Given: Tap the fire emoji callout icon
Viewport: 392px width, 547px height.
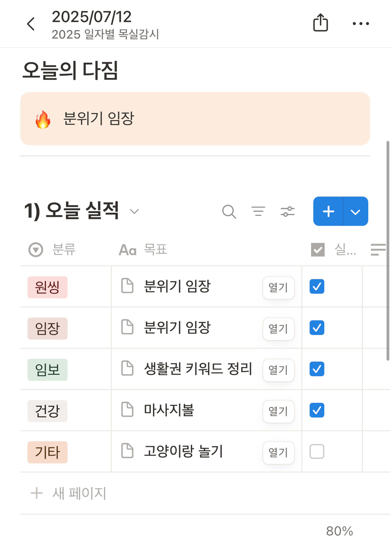Looking at the screenshot, I should 43,119.
